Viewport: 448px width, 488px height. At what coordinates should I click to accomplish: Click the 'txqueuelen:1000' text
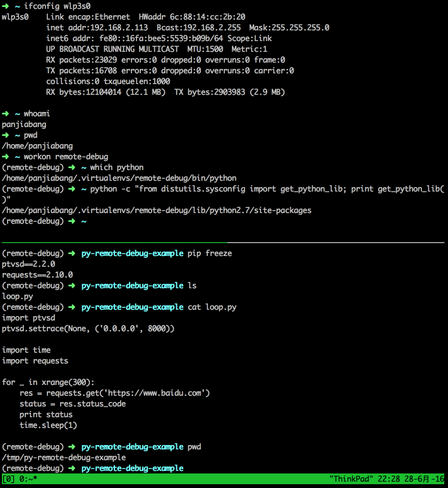tap(137, 82)
